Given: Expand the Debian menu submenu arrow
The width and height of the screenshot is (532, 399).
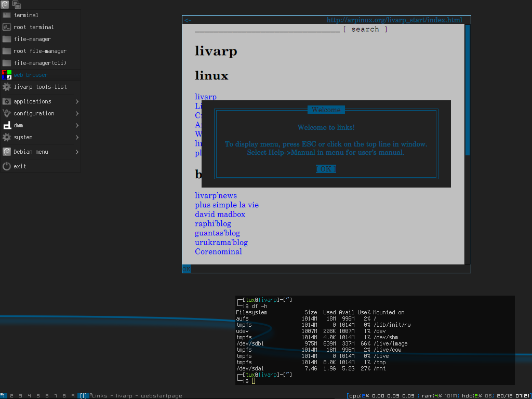Looking at the screenshot, I should [77, 152].
